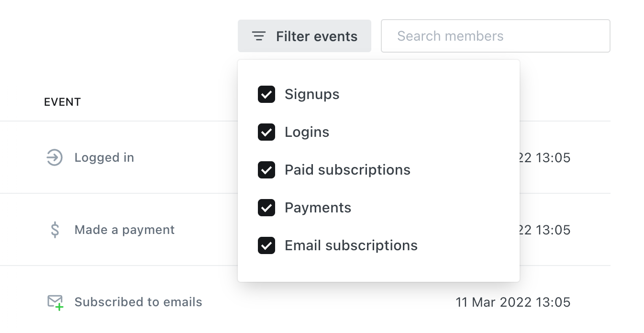The height and width of the screenshot is (333, 644).
Task: Uncheck the Signups checkbox
Action: (x=266, y=94)
